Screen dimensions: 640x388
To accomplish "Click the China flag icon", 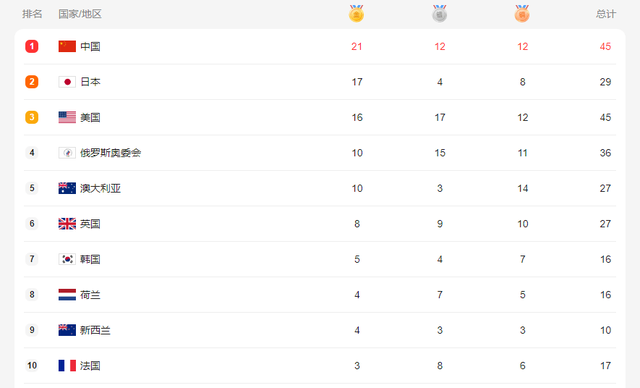I will pos(67,47).
